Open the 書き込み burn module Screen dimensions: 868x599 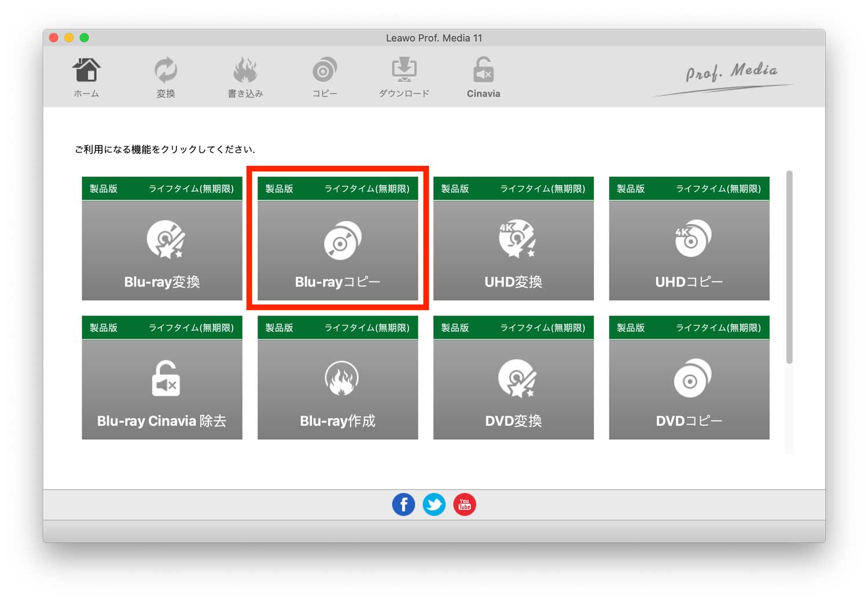point(245,71)
